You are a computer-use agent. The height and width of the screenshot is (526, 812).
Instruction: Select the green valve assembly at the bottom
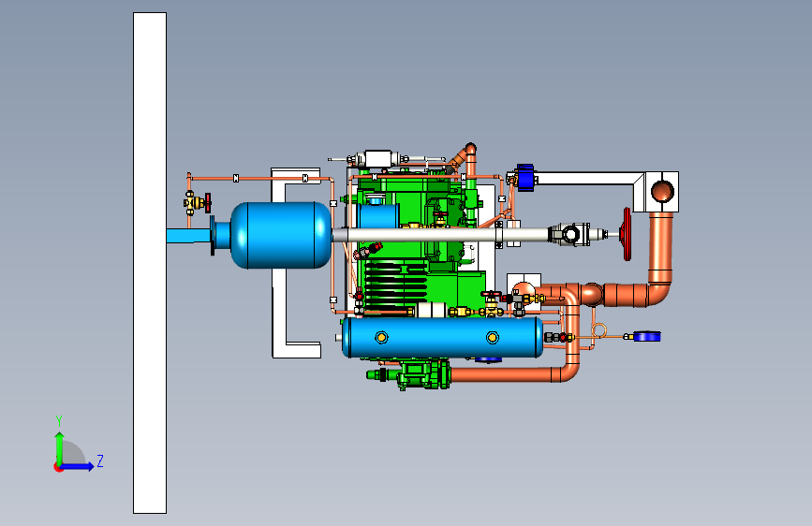[414, 374]
